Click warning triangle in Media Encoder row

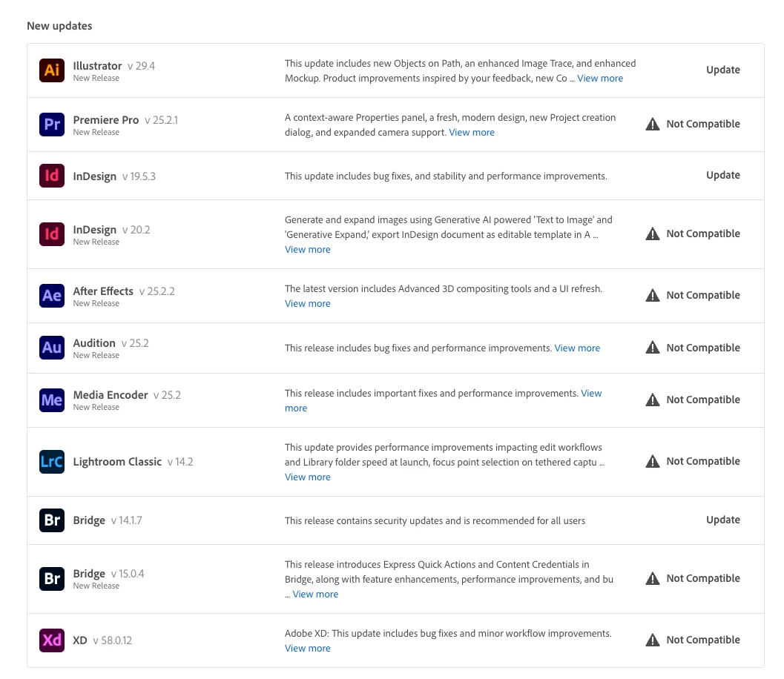click(x=653, y=400)
